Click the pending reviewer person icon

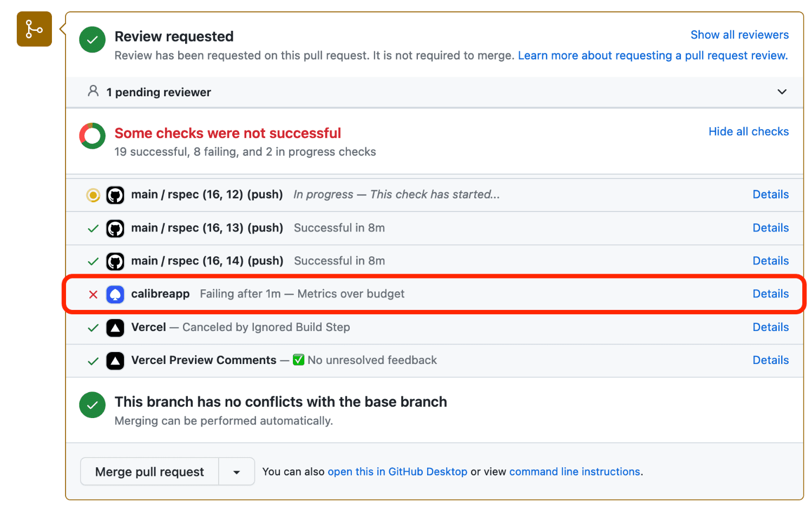point(93,92)
